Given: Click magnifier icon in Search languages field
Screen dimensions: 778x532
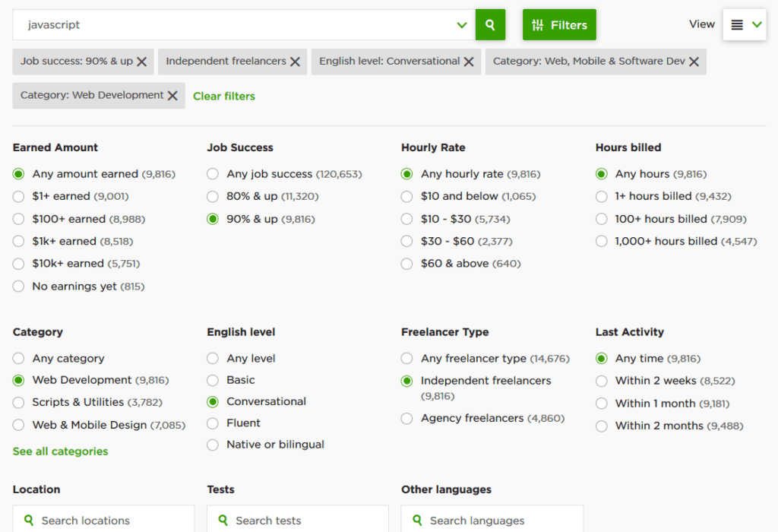Looking at the screenshot, I should point(417,520).
